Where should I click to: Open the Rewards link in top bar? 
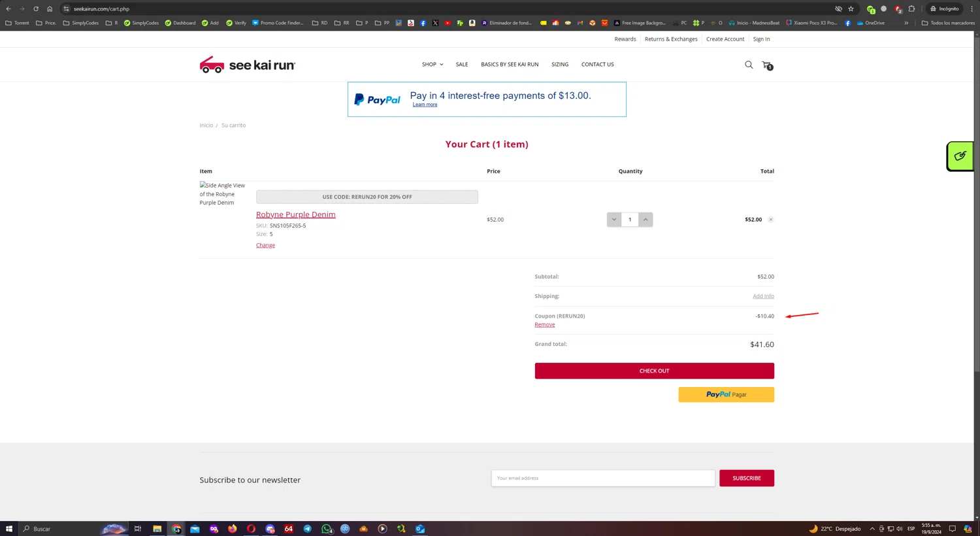click(x=625, y=39)
